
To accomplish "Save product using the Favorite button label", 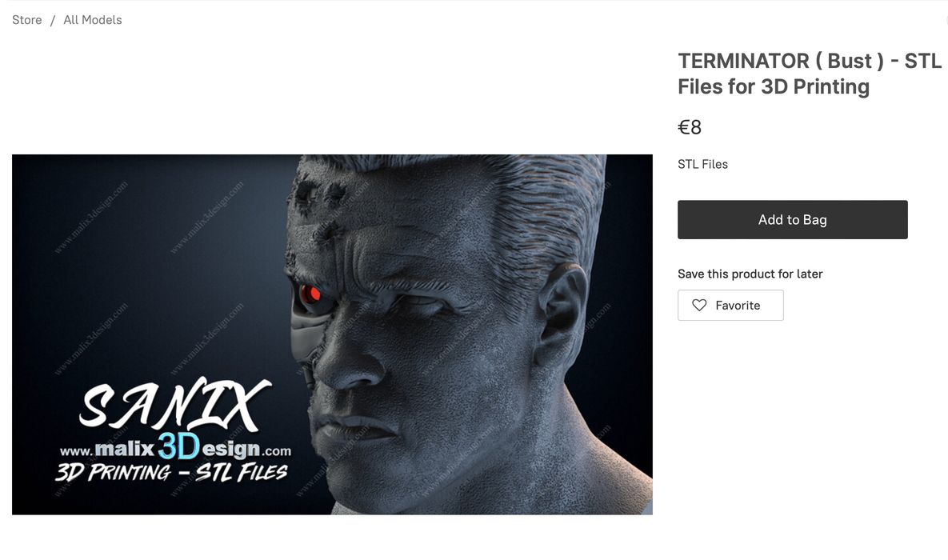I will pos(738,306).
